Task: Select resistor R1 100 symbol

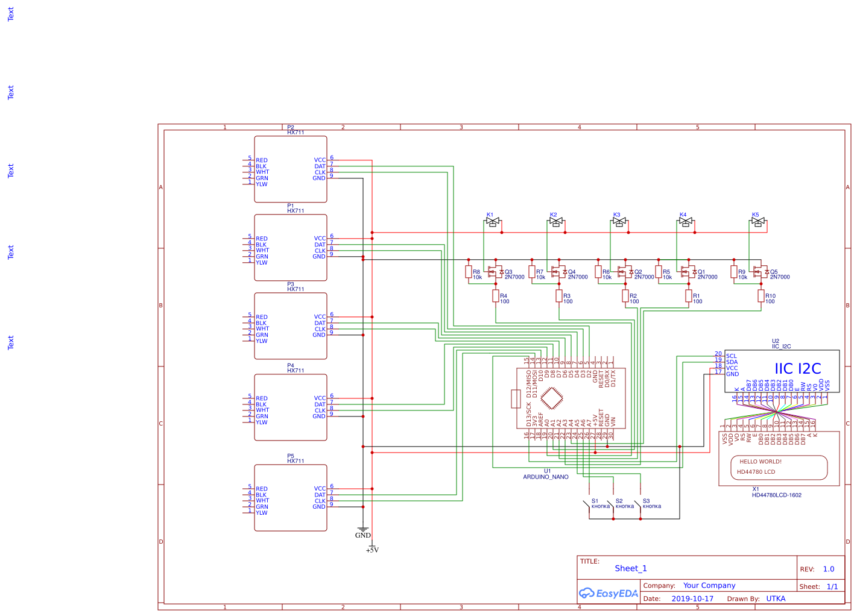Action: pos(689,296)
